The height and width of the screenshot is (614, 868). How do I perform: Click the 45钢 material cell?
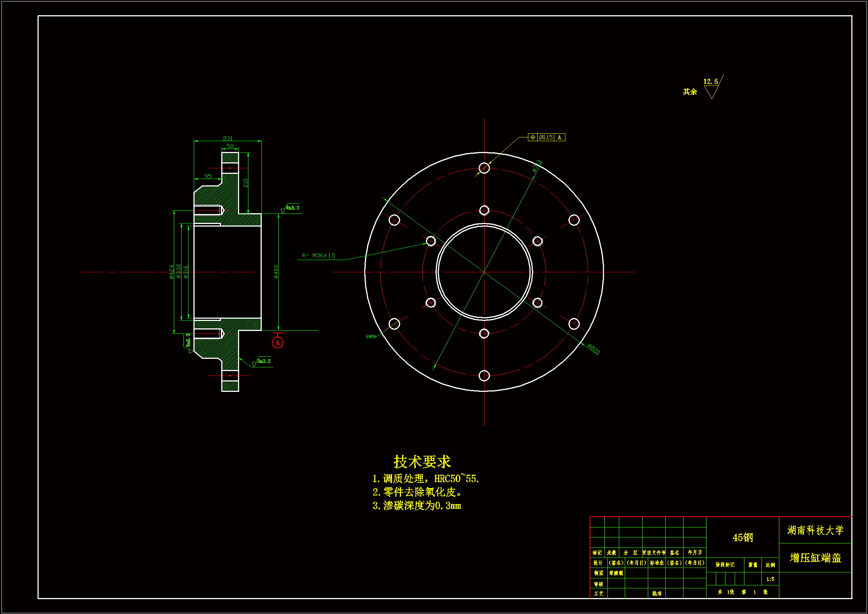(743, 537)
